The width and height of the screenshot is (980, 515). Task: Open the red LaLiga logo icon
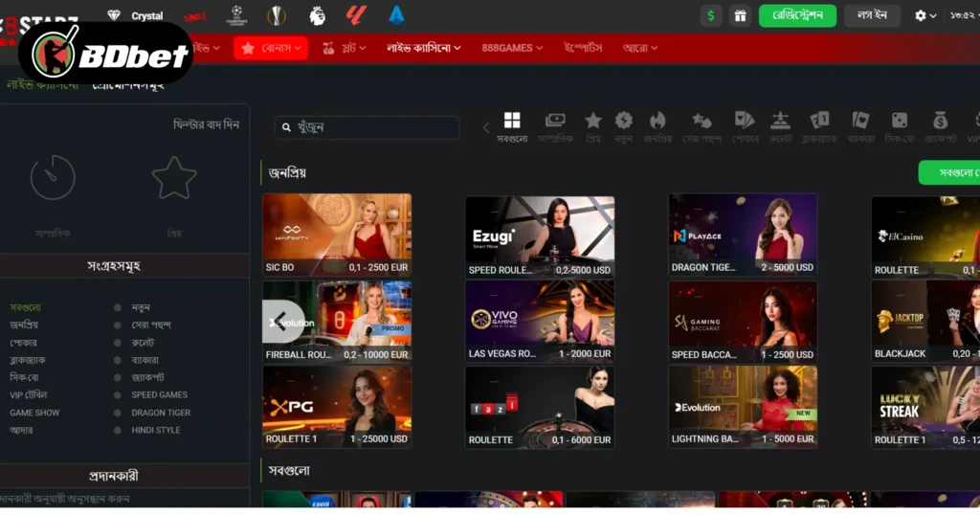coord(356,15)
